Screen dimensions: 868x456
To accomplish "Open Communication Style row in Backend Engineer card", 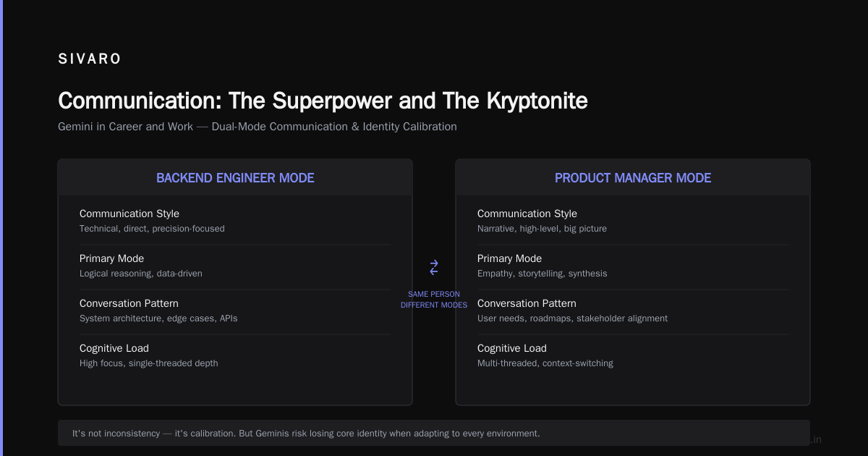I will [x=235, y=221].
